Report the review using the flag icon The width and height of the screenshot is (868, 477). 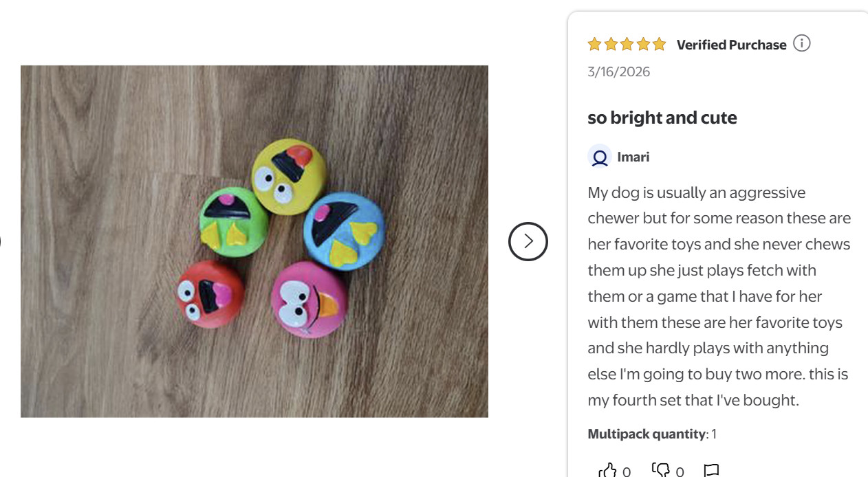(x=712, y=471)
